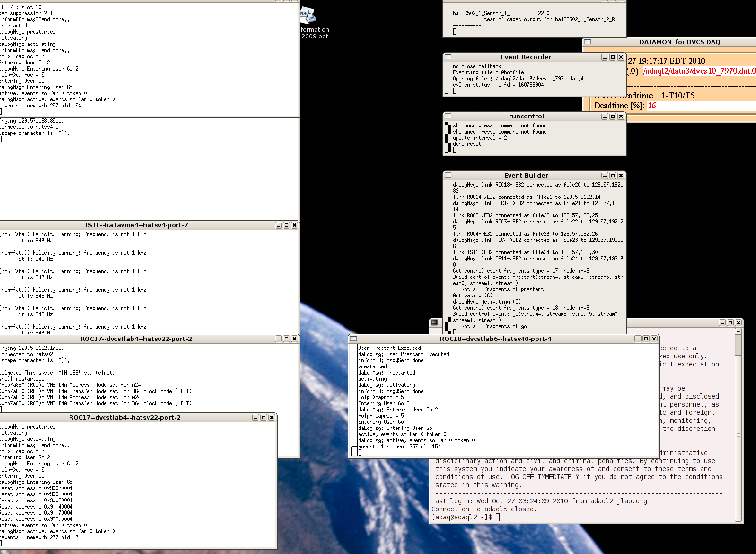Image resolution: width=756 pixels, height=554 pixels.
Task: Click the runcontrol left scrollbar thumb
Action: pos(448,138)
